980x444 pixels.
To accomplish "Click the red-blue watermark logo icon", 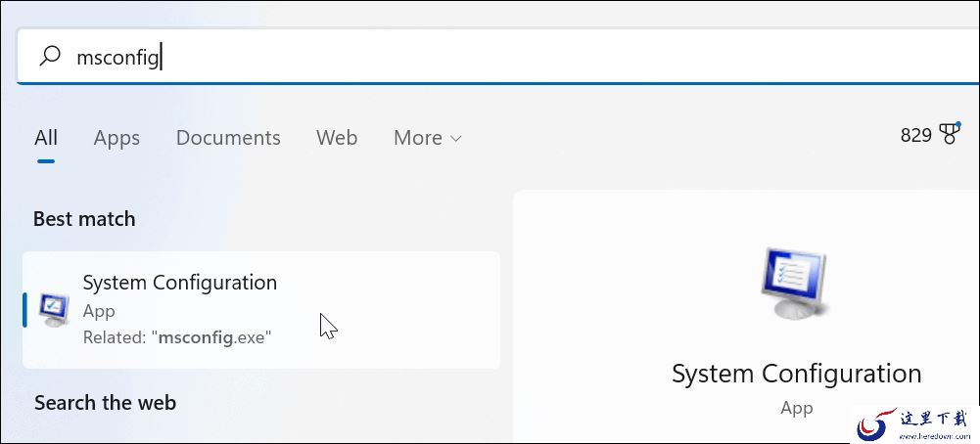I will (x=875, y=424).
